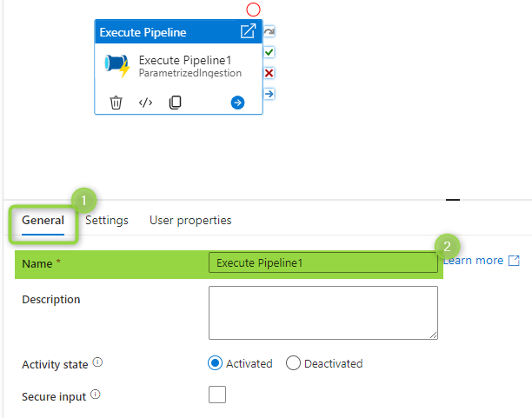The width and height of the screenshot is (532, 418).
Task: Enable the Secure input checkbox
Action: [x=217, y=395]
